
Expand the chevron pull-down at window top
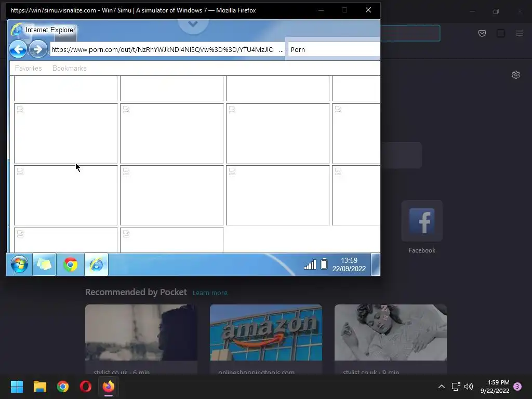193,24
